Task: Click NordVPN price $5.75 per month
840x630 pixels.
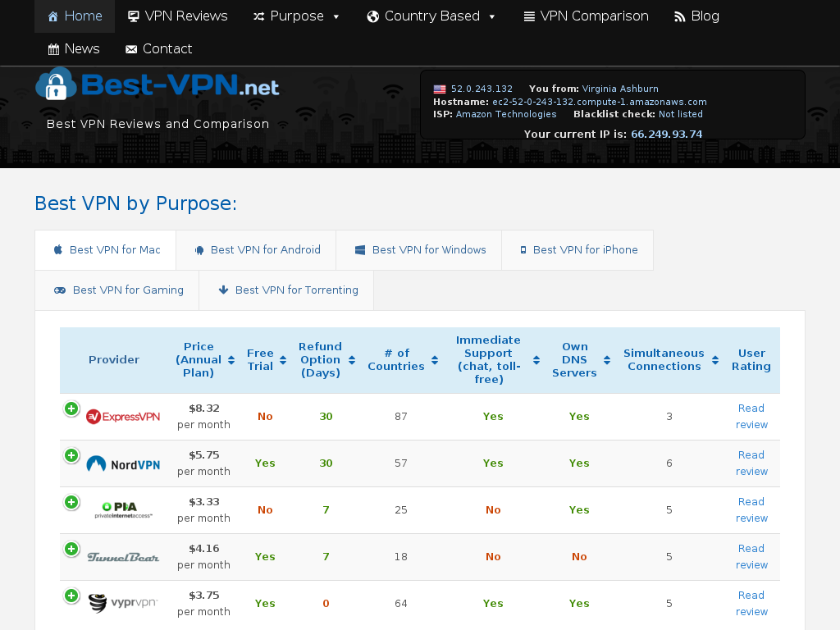Action: click(203, 463)
